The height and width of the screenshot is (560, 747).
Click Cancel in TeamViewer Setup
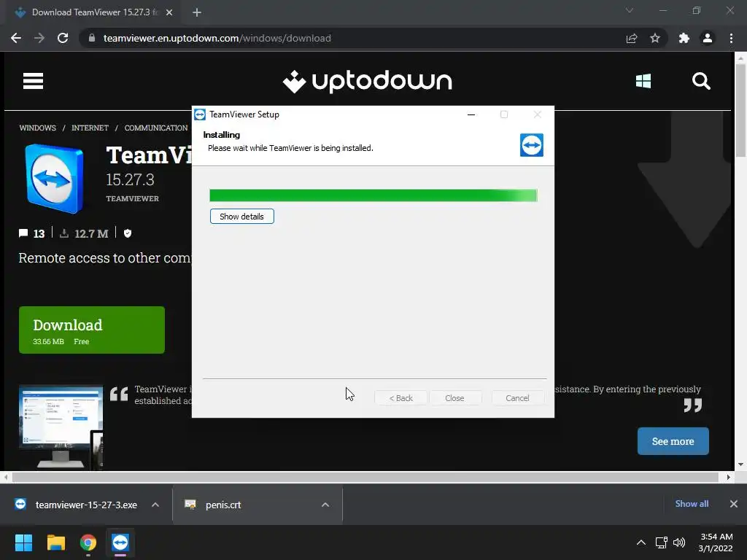[517, 397]
